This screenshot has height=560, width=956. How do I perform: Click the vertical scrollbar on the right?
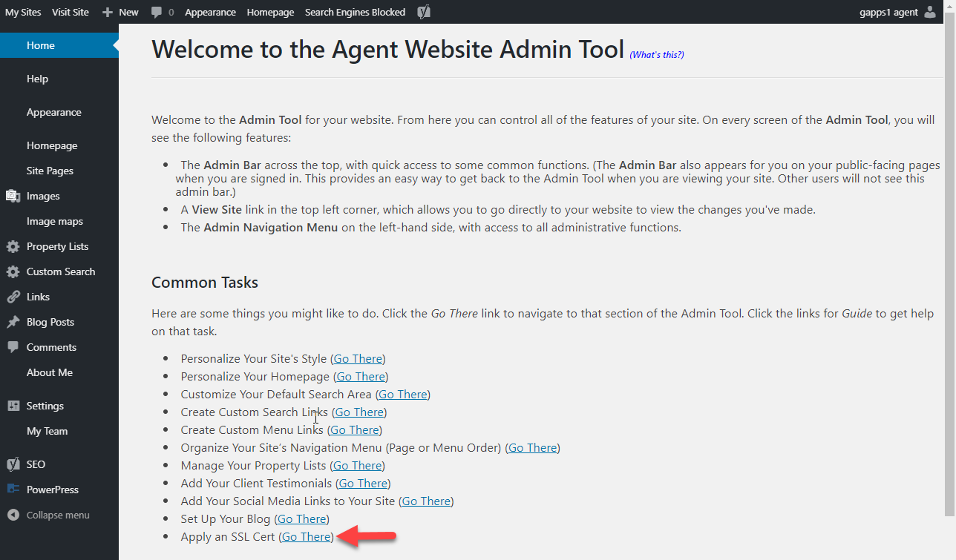tap(949, 267)
